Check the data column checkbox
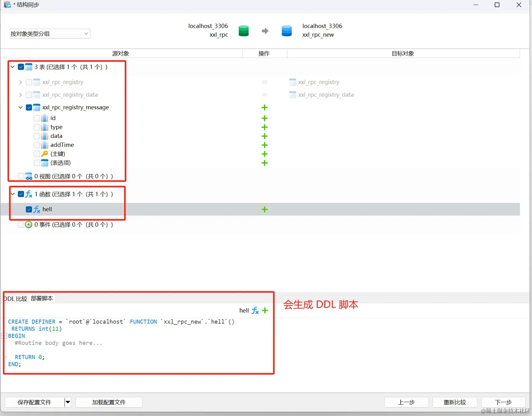The width and height of the screenshot is (532, 416). (x=37, y=136)
